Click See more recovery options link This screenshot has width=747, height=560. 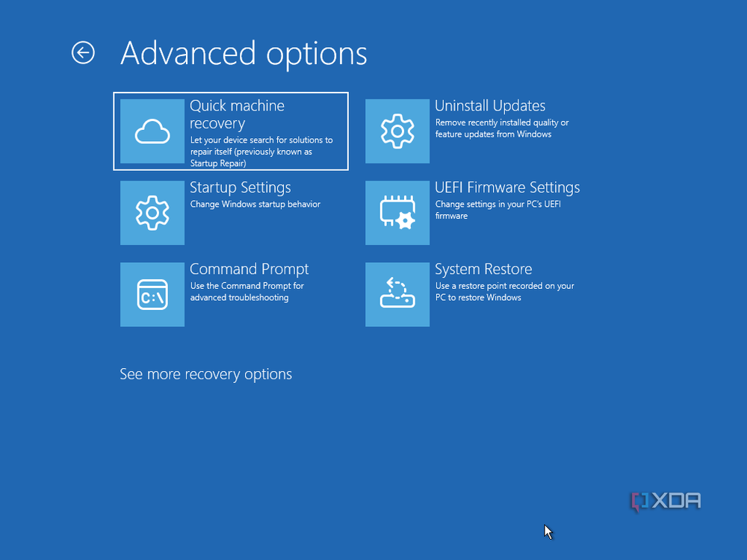[206, 374]
